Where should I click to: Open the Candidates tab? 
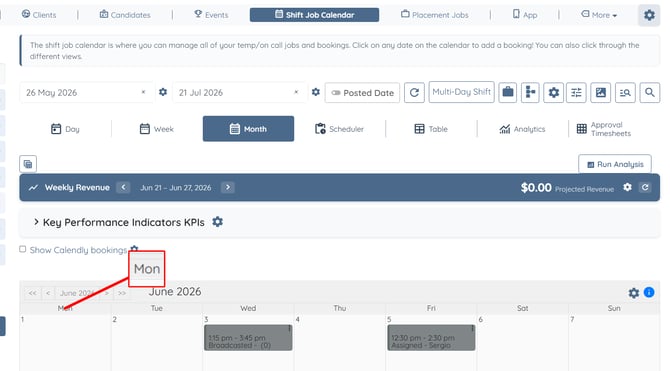pos(125,15)
